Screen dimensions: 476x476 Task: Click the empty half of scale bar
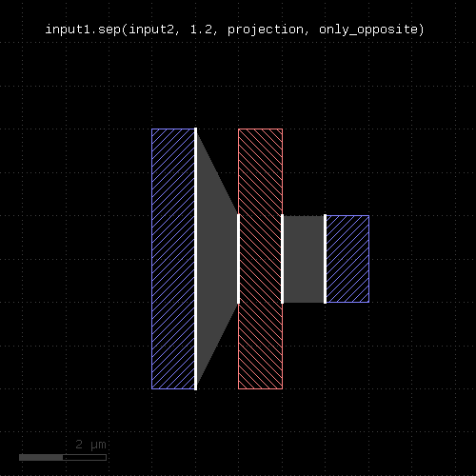85,457
